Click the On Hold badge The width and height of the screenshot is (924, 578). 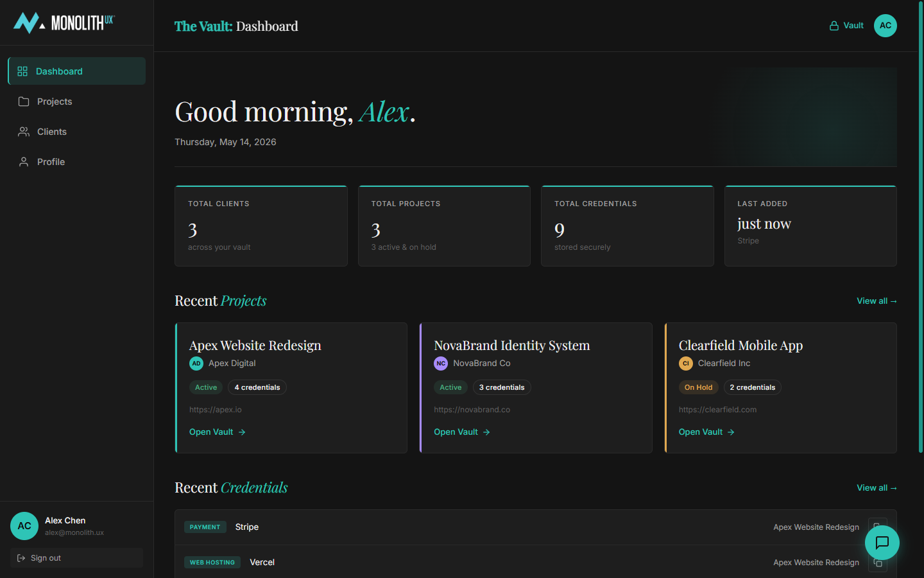pos(698,387)
